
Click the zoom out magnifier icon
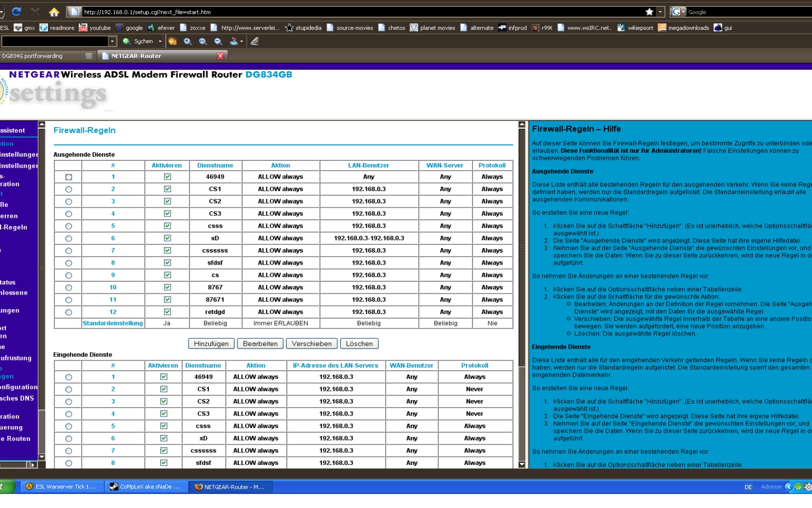(218, 42)
